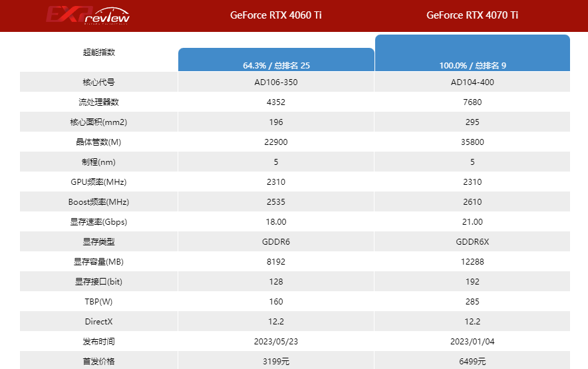Click the DirectX row label
Viewport: 588px width, 369px height.
point(98,321)
